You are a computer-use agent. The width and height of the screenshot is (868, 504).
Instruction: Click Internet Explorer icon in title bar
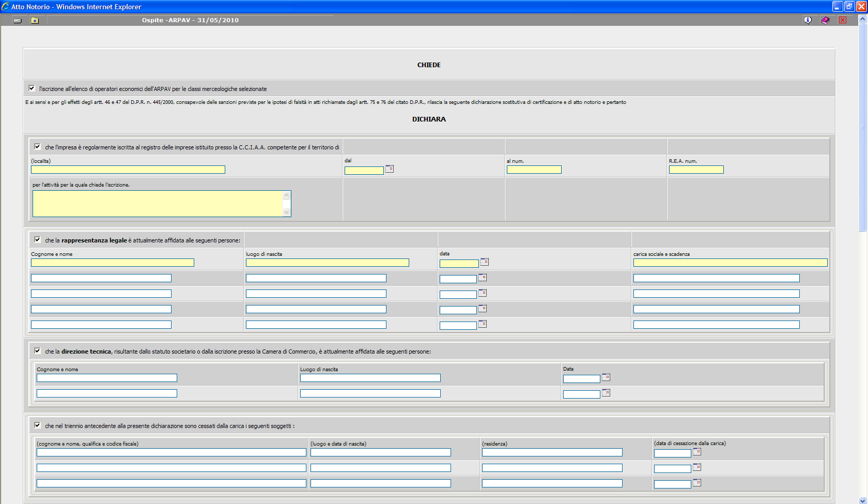[x=5, y=7]
